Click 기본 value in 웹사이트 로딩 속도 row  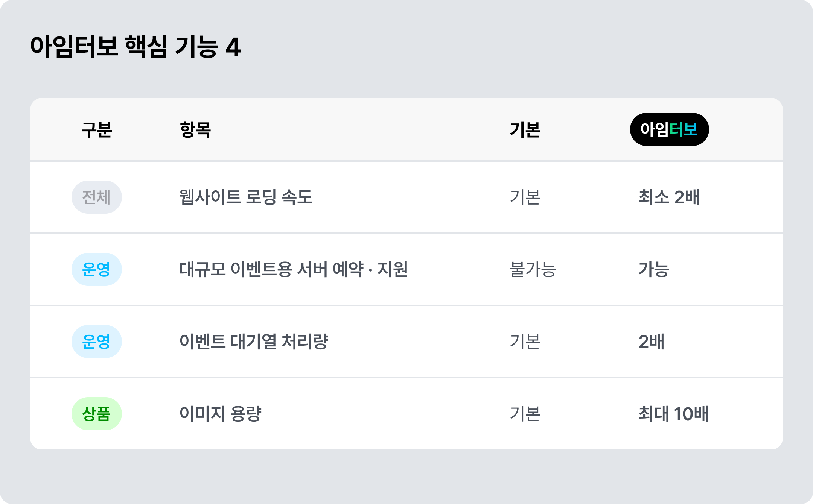pos(525,197)
